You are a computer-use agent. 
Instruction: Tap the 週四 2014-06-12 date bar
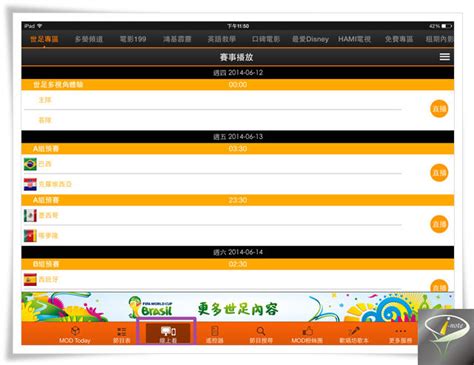coord(238,73)
